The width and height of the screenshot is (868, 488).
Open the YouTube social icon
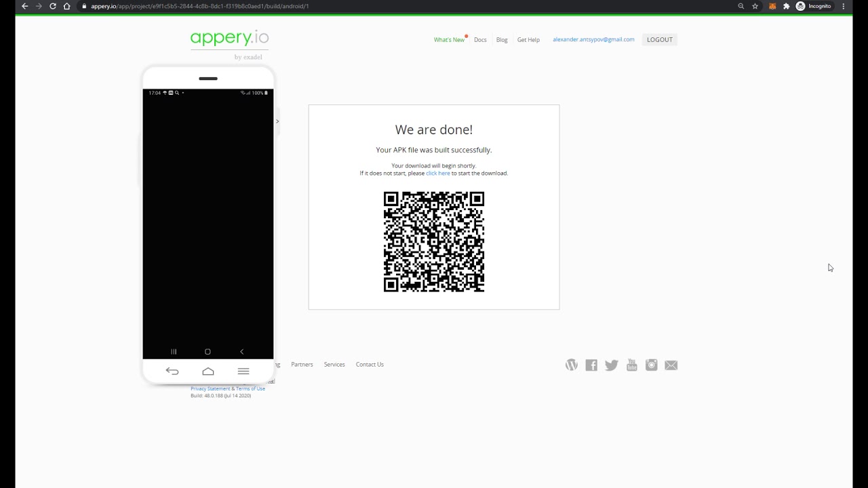pos(632,365)
